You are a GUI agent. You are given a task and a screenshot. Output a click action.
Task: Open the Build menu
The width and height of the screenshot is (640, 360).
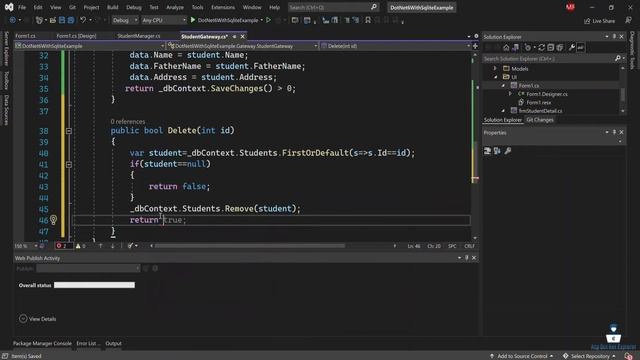pyautogui.click(x=112, y=7)
